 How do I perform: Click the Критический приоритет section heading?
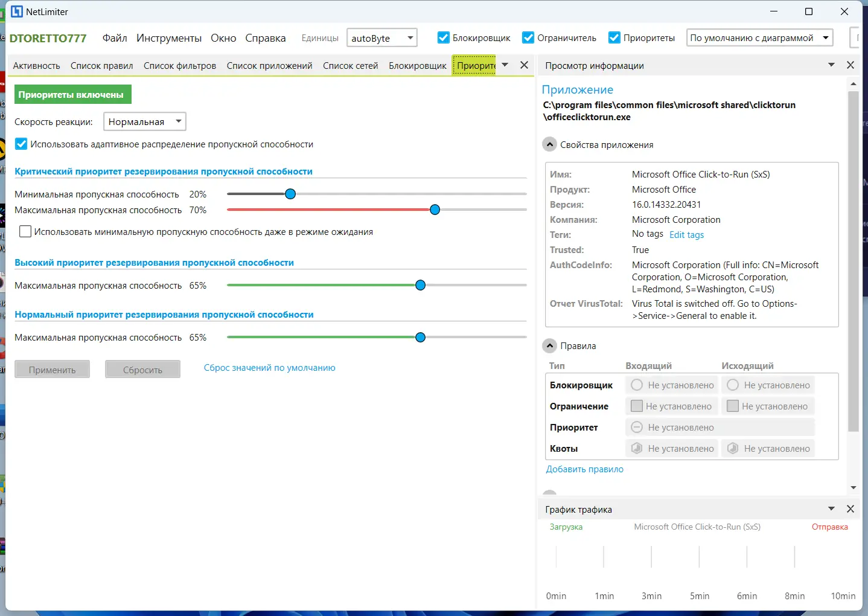(164, 172)
